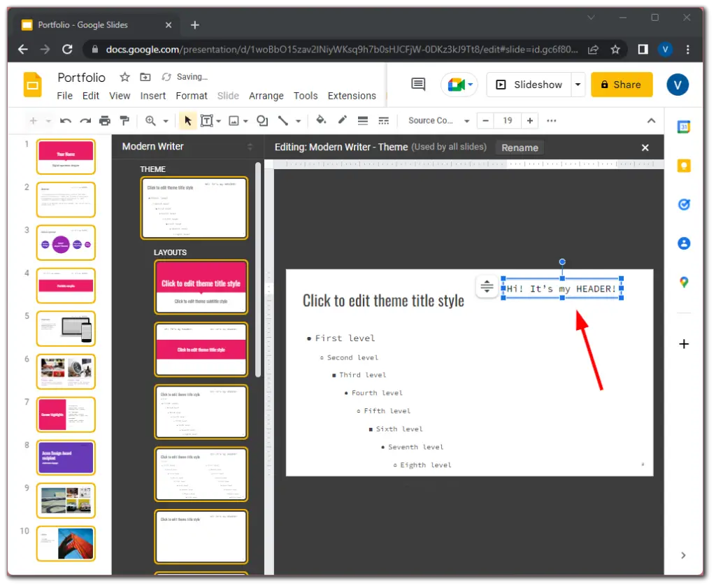Choose the line drawing tool
The width and height of the screenshot is (716, 588).
pyautogui.click(x=284, y=120)
